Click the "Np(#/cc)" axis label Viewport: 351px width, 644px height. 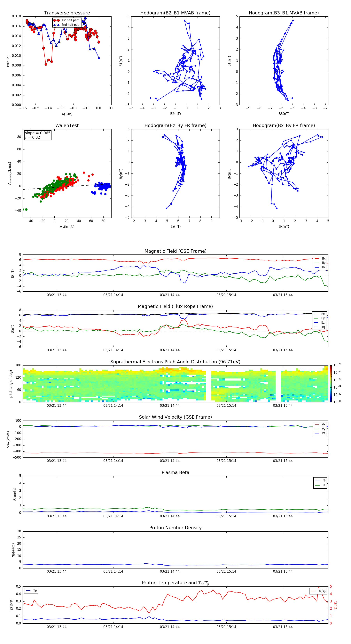pos(13,550)
